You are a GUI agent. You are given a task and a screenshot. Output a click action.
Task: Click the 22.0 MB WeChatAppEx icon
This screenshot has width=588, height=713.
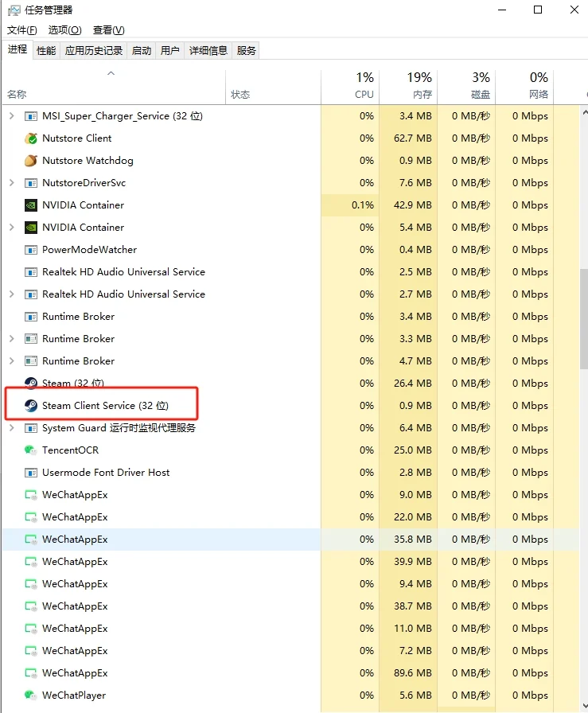click(30, 517)
